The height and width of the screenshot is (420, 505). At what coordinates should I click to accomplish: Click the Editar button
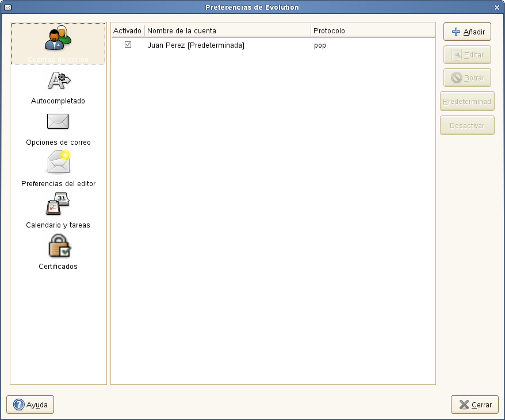tap(467, 55)
